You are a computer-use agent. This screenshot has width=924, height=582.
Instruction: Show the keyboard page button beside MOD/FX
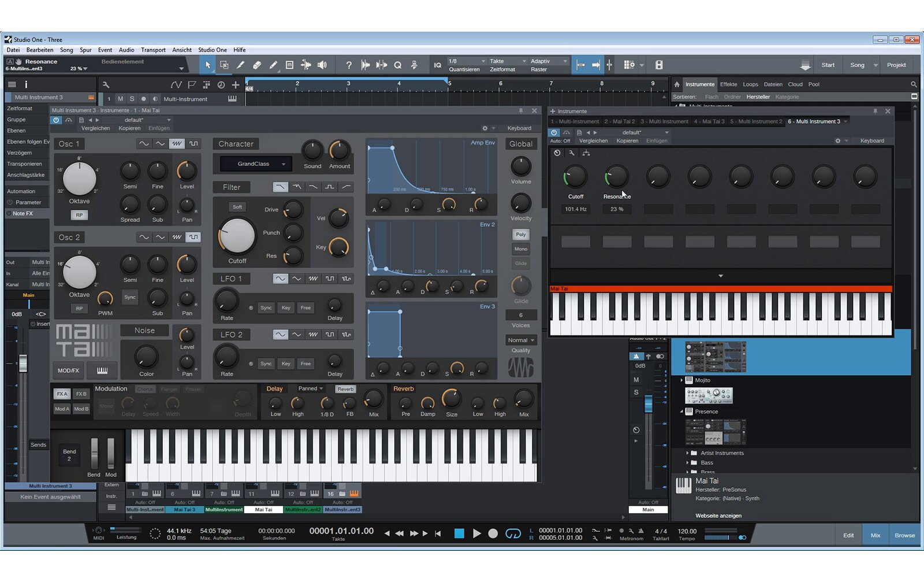(102, 370)
